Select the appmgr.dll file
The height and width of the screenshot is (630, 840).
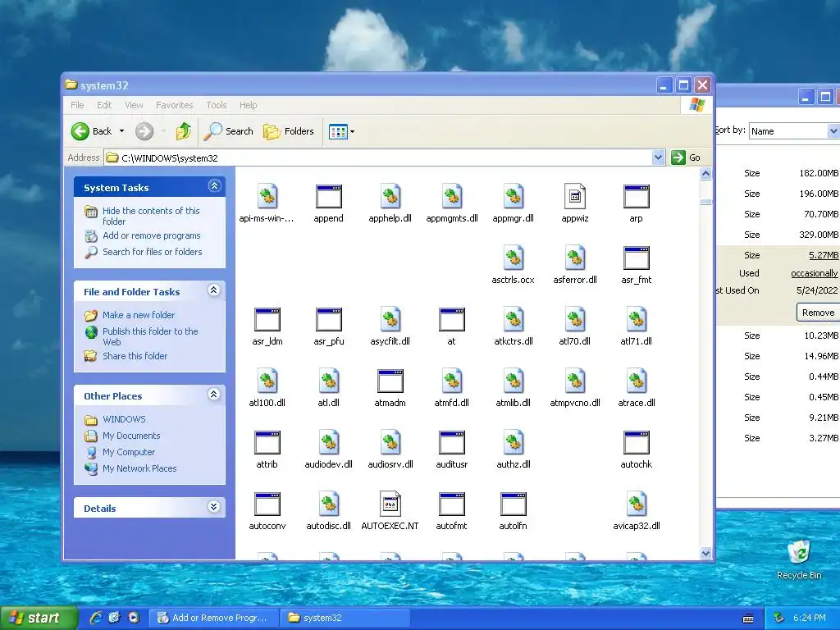pyautogui.click(x=514, y=203)
